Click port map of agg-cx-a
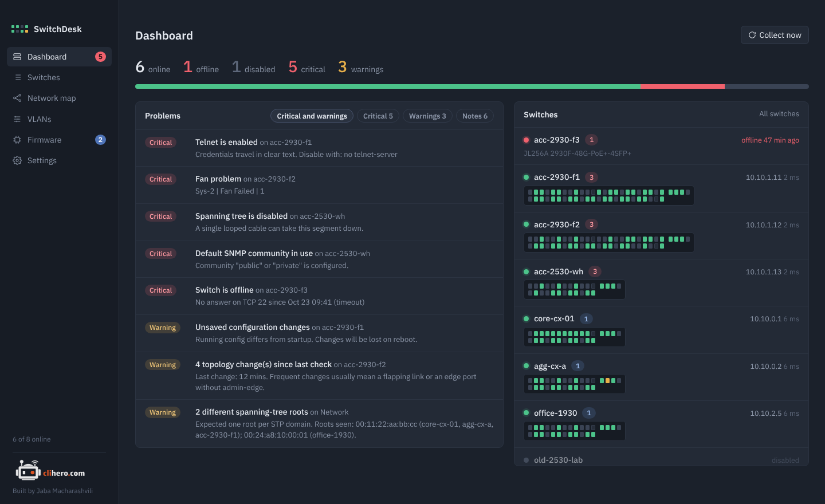 point(574,384)
